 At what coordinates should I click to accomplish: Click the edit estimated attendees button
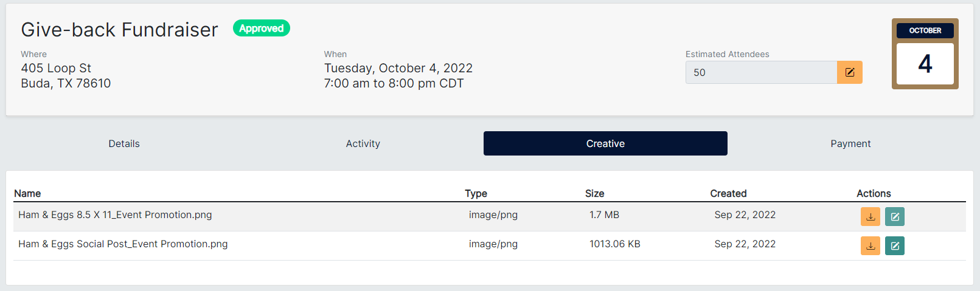click(849, 72)
